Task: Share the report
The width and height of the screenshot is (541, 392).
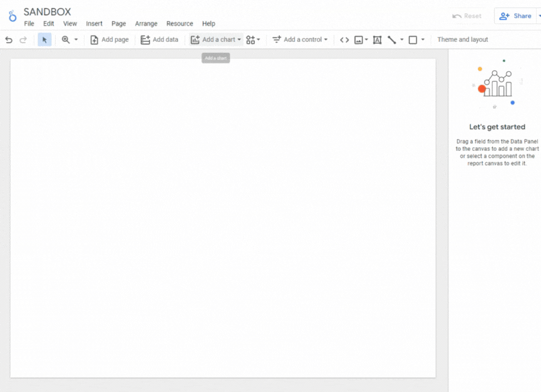Action: 515,16
